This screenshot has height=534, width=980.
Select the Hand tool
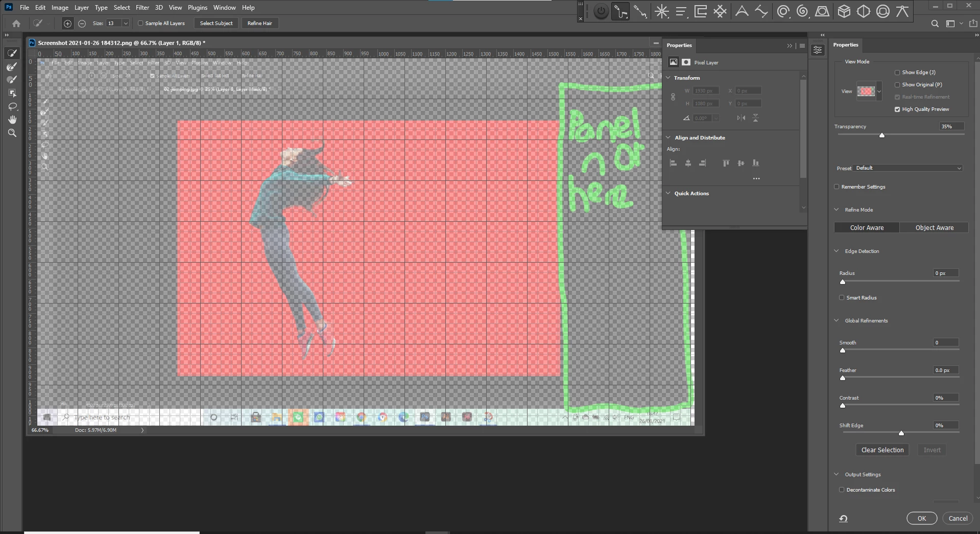tap(12, 120)
